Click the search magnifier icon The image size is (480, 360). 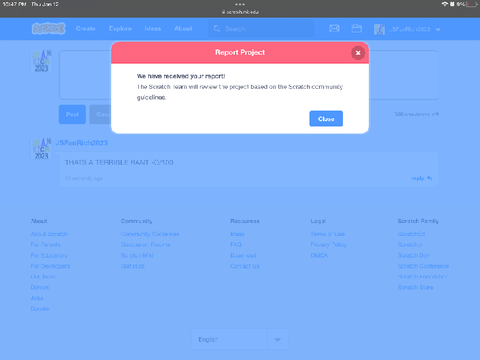click(x=217, y=29)
